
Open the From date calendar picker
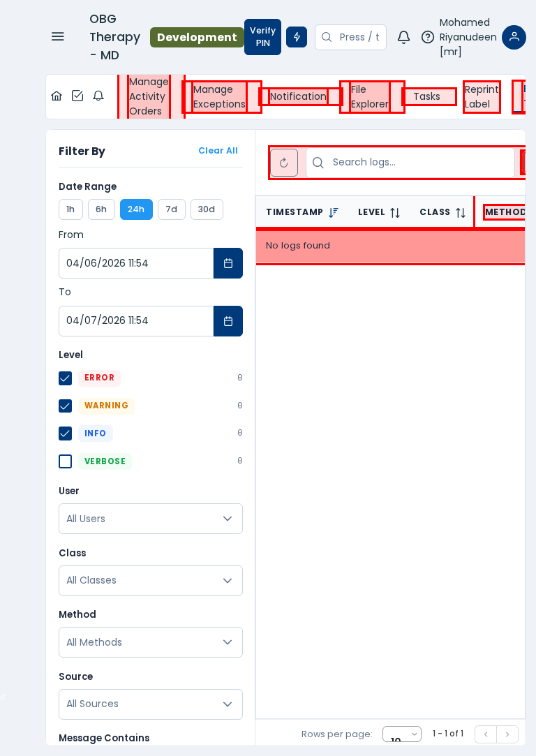(x=228, y=263)
